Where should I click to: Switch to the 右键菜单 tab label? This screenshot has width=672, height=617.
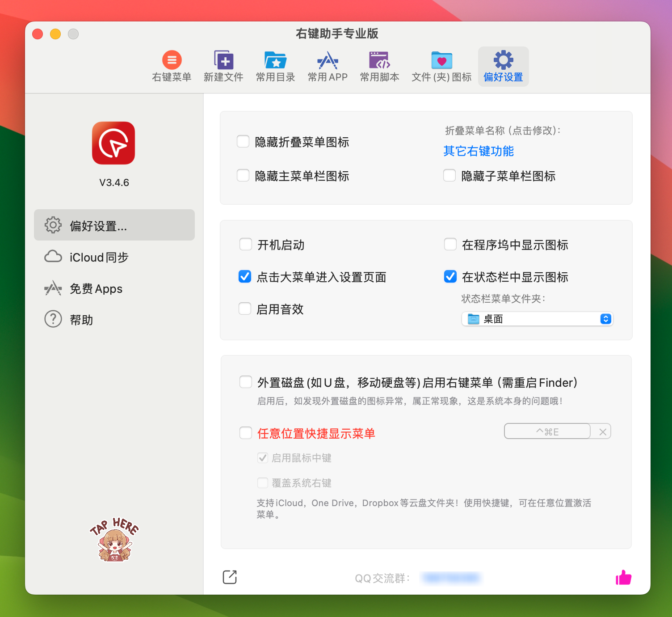[x=172, y=77]
